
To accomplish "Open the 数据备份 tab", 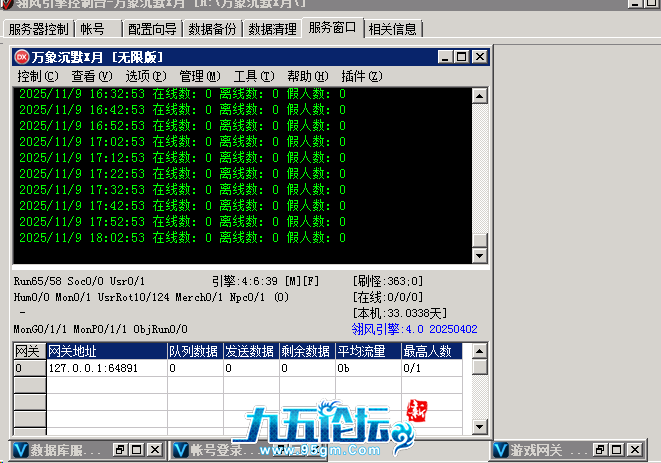I will tap(212, 29).
